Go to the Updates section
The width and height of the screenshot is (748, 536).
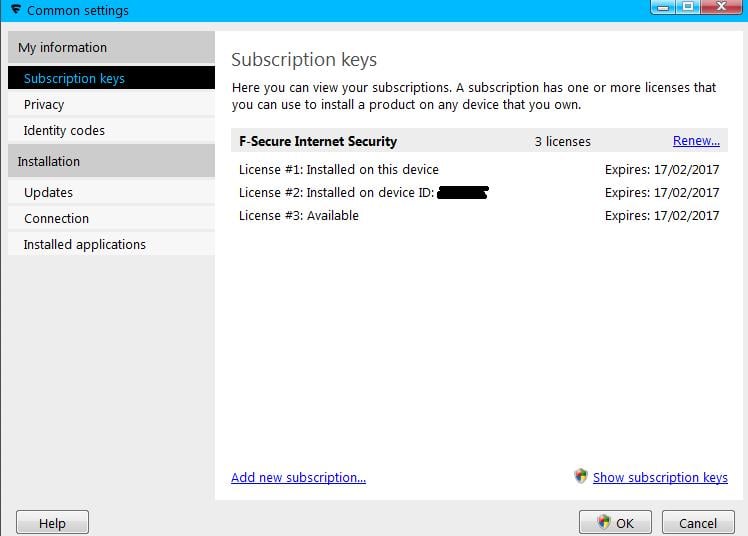point(111,192)
